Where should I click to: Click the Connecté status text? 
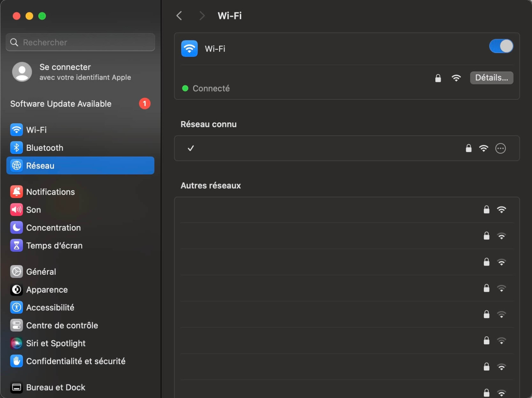tap(211, 88)
